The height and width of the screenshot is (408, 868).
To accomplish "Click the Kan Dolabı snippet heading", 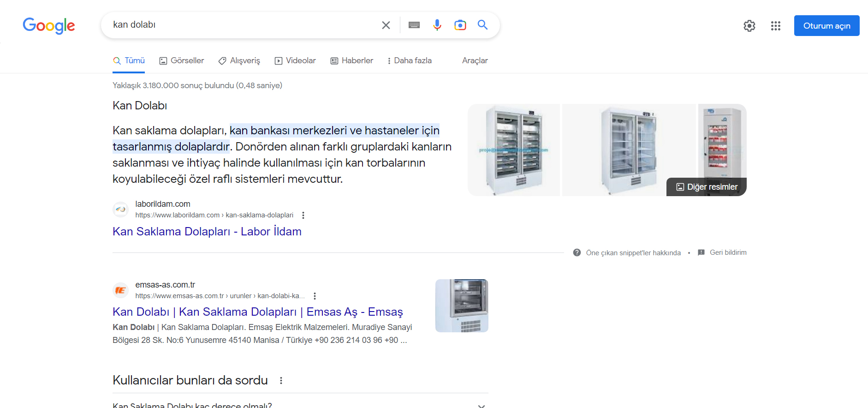I will click(x=140, y=106).
